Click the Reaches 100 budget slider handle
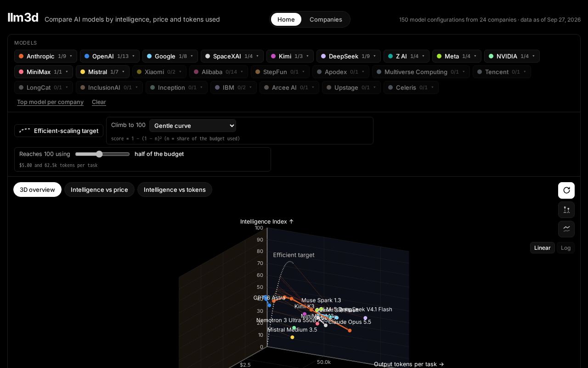588x368 pixels. coord(99,154)
